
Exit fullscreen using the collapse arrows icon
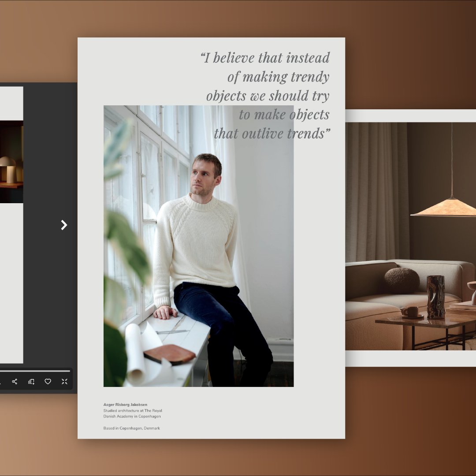coord(64,382)
